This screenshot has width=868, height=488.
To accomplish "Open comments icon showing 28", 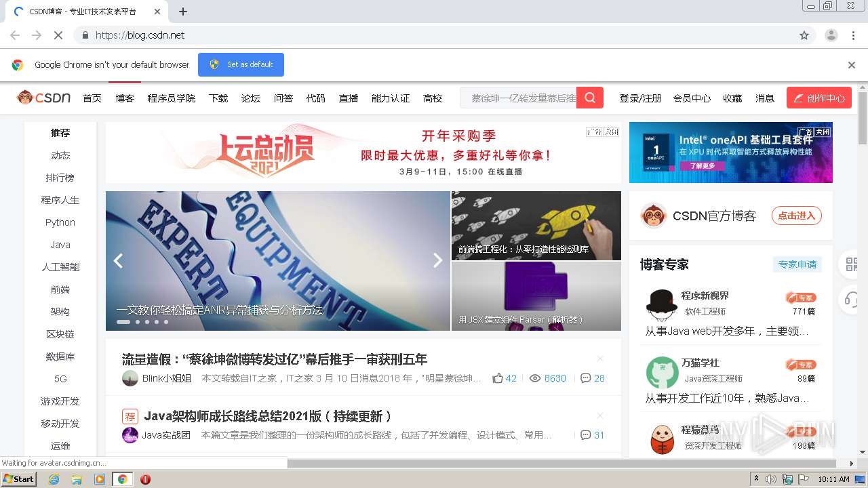I will click(586, 378).
